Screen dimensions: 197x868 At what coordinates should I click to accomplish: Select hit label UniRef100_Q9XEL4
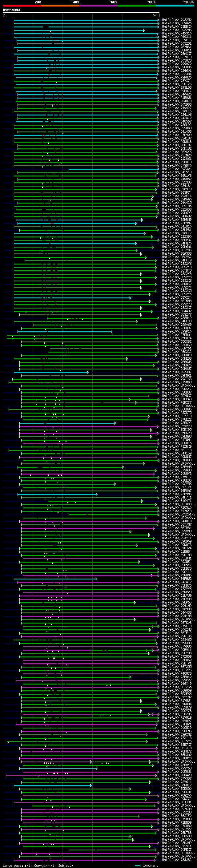click(176, 196)
